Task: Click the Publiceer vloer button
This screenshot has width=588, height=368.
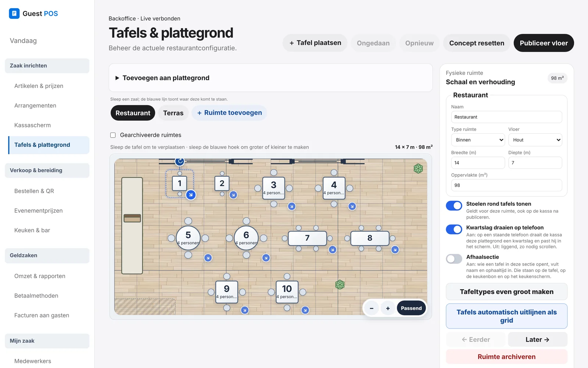Action: click(544, 43)
